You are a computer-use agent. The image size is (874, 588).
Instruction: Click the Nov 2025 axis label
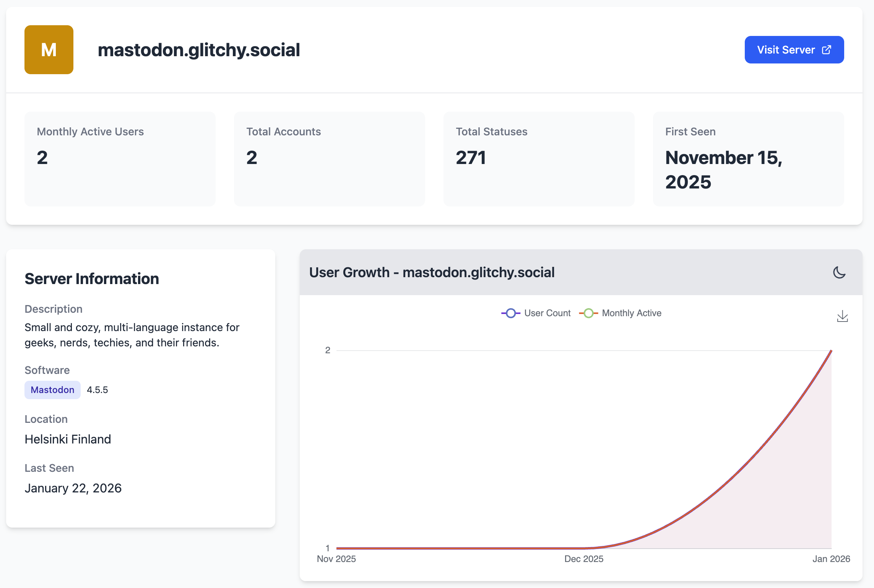336,559
